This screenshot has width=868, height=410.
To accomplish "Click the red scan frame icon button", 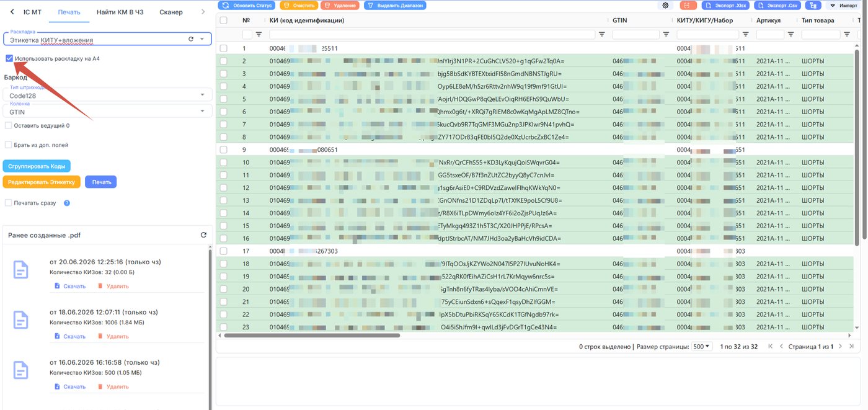I will [x=688, y=5].
